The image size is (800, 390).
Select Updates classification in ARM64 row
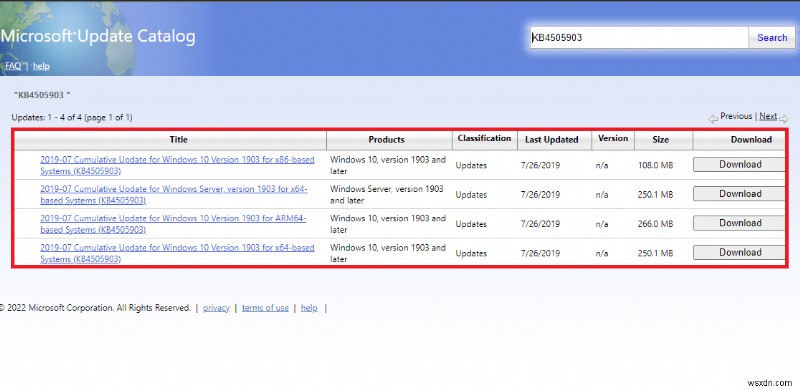pos(471,224)
